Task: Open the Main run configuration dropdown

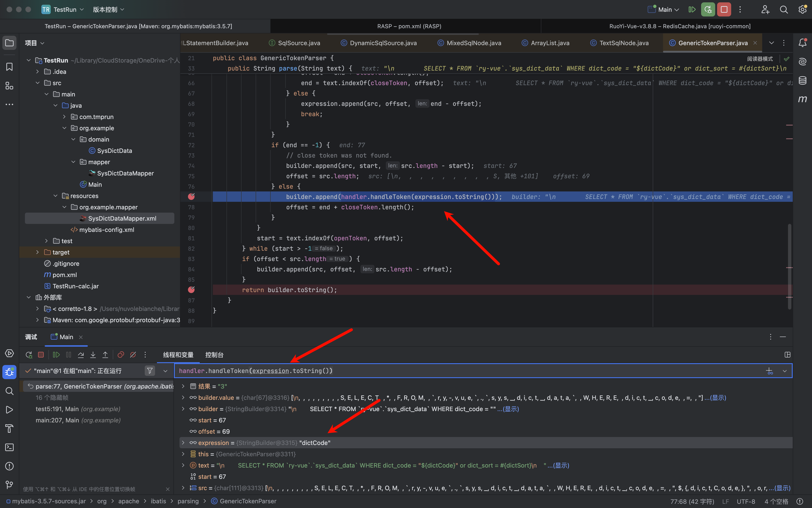Action: point(664,9)
